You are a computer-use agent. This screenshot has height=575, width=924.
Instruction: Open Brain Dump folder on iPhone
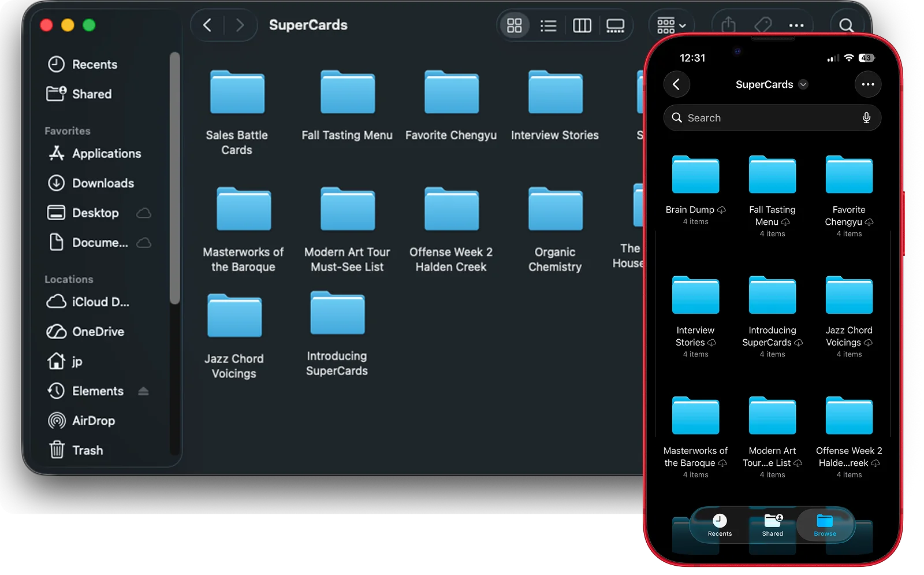tap(695, 190)
